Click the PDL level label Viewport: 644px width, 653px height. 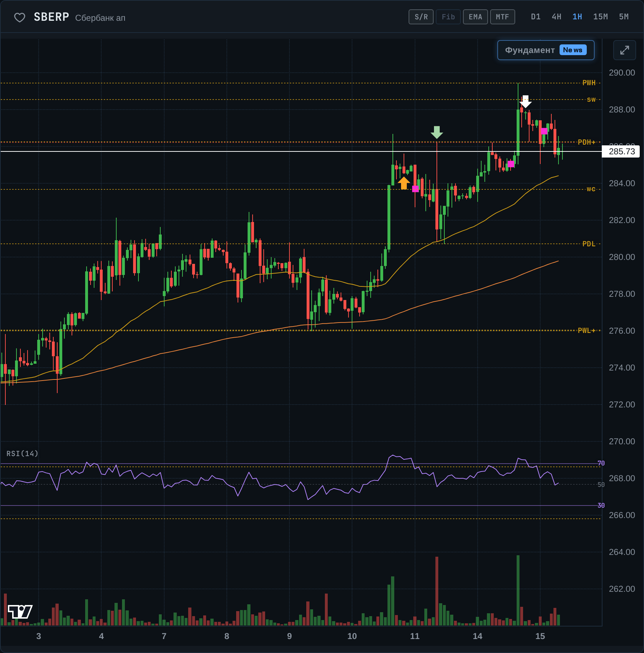[x=589, y=244]
